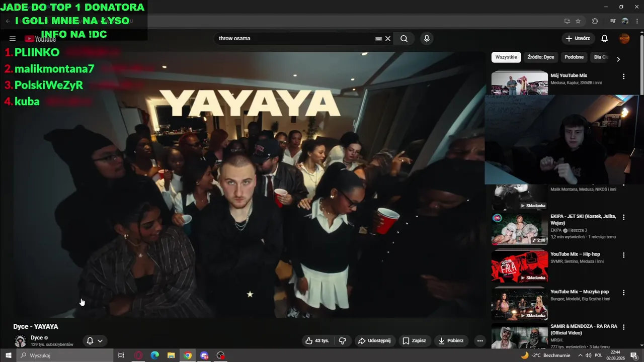Start voice search with microphone
644x362 pixels.
coord(427,39)
